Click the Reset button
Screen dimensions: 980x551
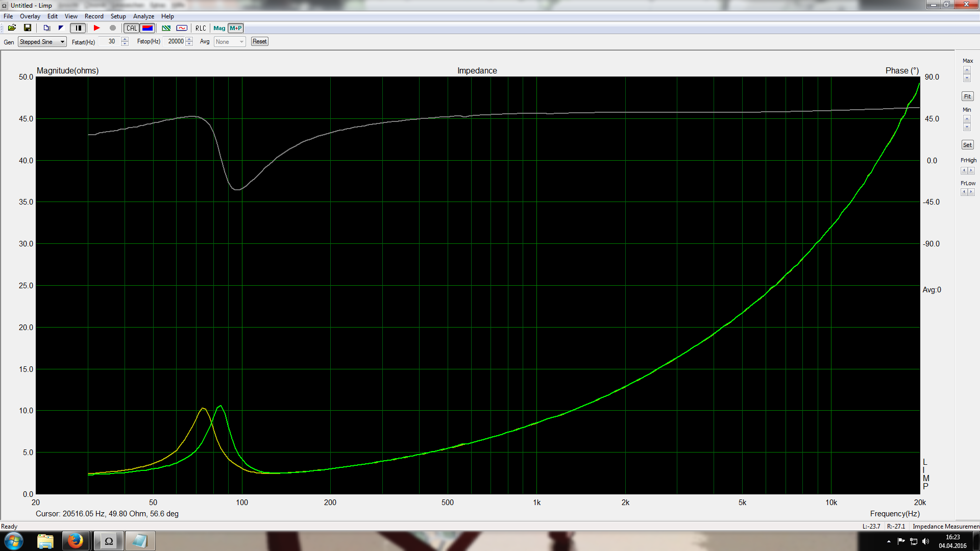(259, 42)
